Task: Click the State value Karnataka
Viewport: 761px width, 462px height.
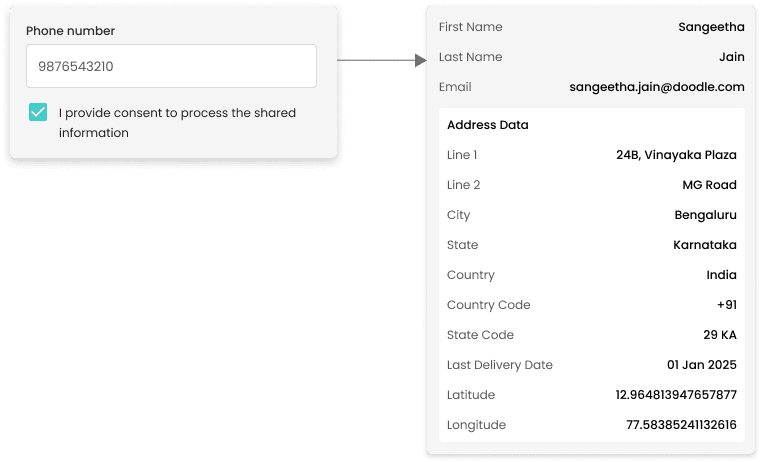Action: [705, 245]
